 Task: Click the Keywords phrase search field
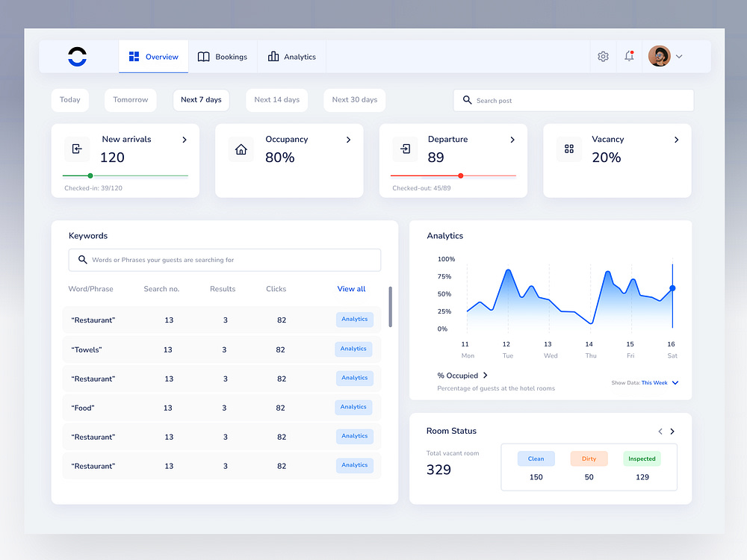coord(225,260)
